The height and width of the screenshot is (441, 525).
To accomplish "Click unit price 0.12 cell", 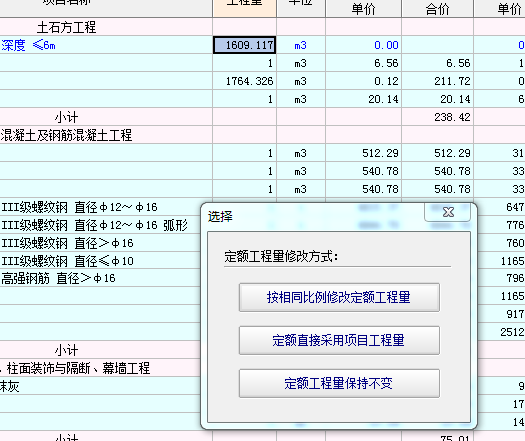I will pos(364,81).
